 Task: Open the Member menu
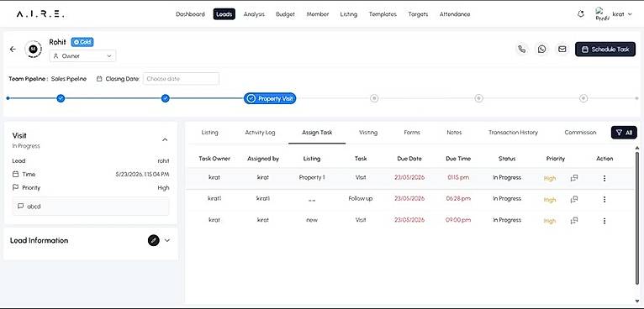[x=318, y=14]
